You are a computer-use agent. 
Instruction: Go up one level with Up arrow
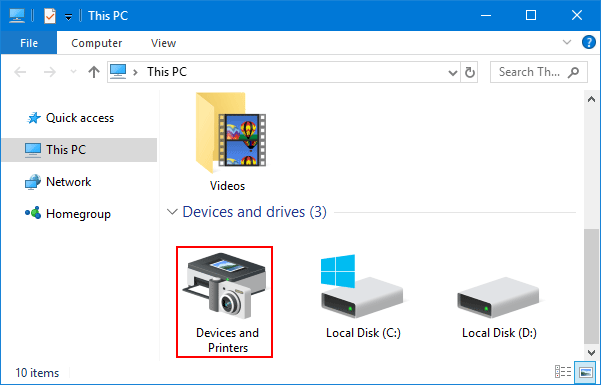coord(94,72)
